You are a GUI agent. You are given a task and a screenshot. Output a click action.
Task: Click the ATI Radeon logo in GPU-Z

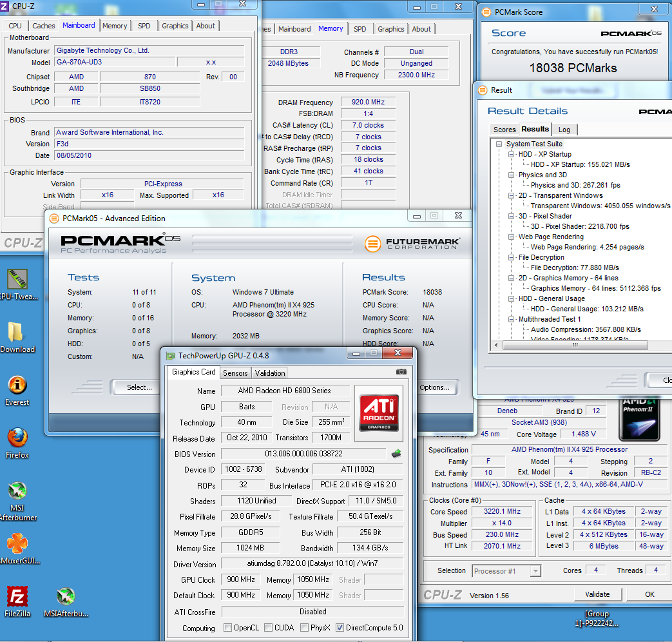(379, 413)
